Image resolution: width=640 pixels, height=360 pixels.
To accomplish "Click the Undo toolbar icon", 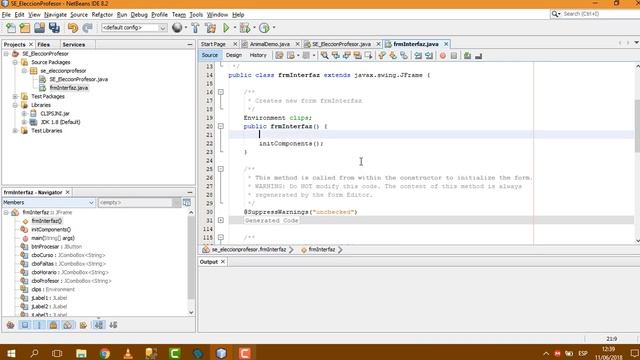I will click(x=73, y=28).
